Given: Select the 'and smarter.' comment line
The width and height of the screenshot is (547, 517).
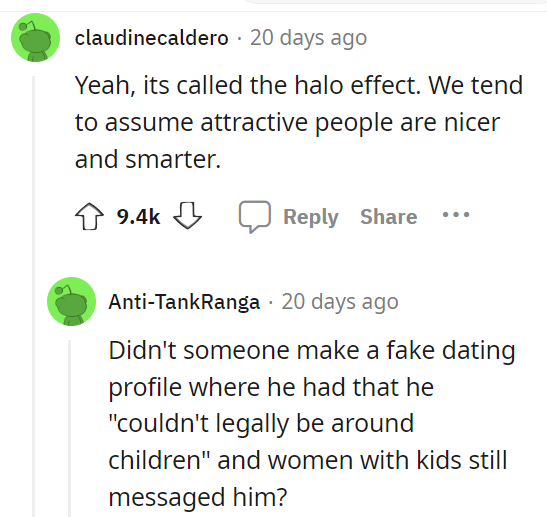Looking at the screenshot, I should 148,159.
